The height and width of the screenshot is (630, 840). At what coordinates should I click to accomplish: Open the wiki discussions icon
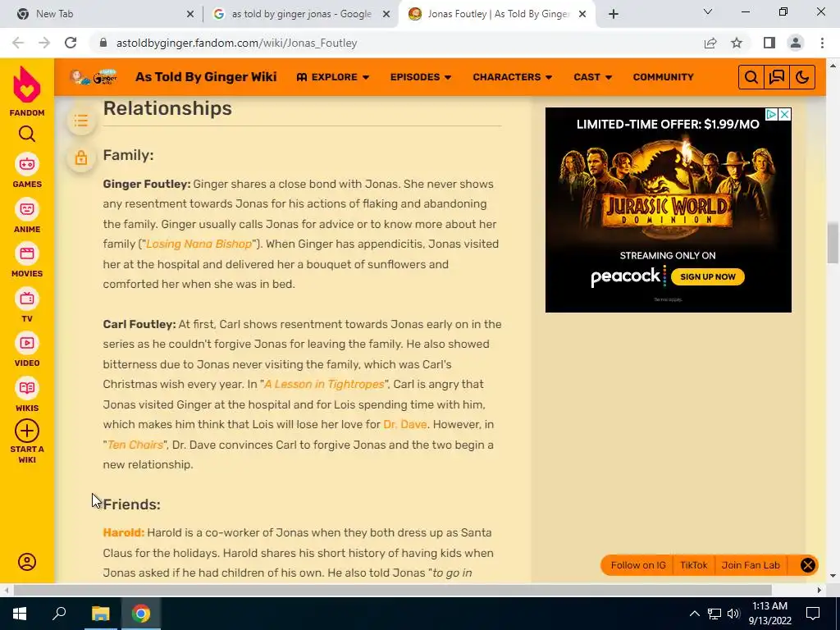coord(777,77)
